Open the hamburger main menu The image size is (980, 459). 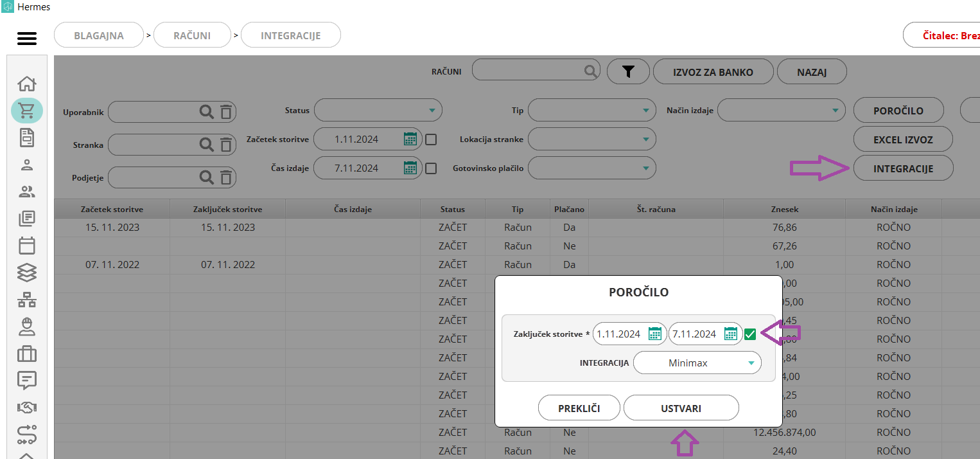27,39
